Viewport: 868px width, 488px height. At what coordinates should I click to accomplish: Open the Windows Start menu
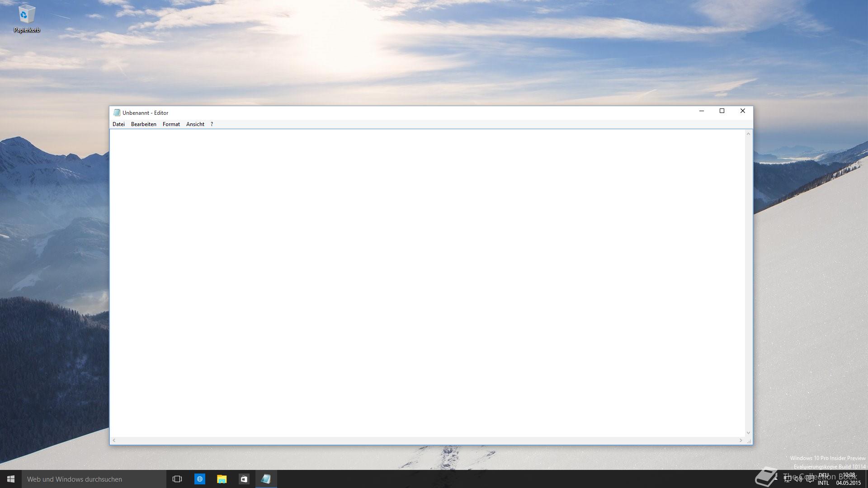pyautogui.click(x=11, y=479)
